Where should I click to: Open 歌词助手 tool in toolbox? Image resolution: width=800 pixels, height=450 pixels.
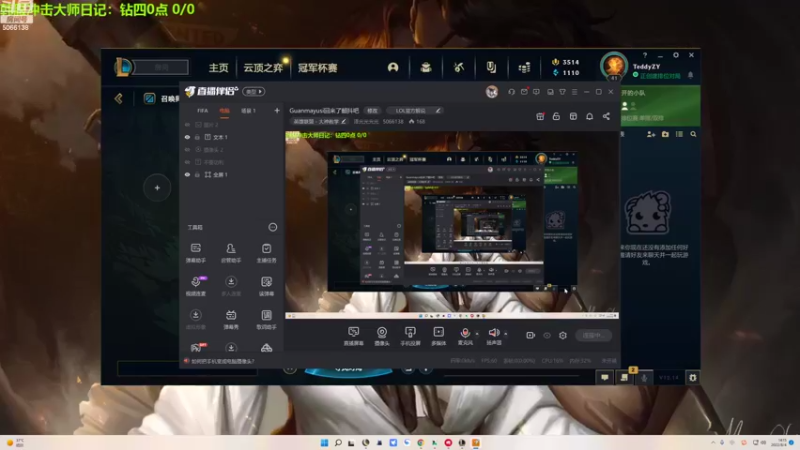266,319
